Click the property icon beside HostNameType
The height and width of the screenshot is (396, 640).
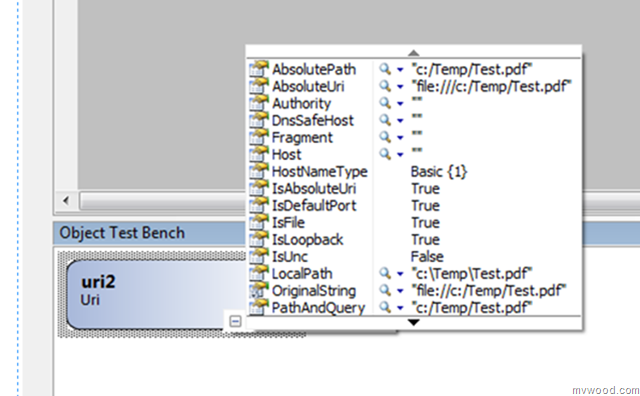point(259,171)
